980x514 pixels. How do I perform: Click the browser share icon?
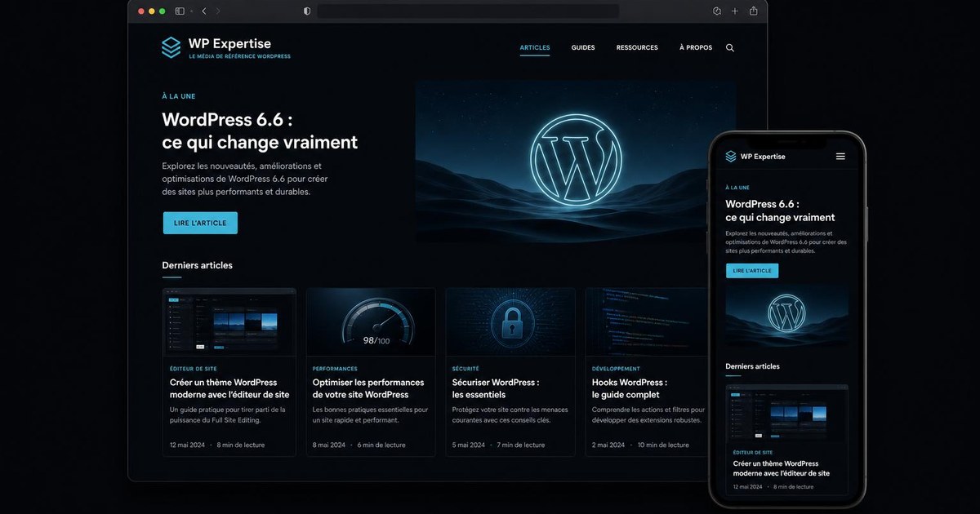coord(753,11)
